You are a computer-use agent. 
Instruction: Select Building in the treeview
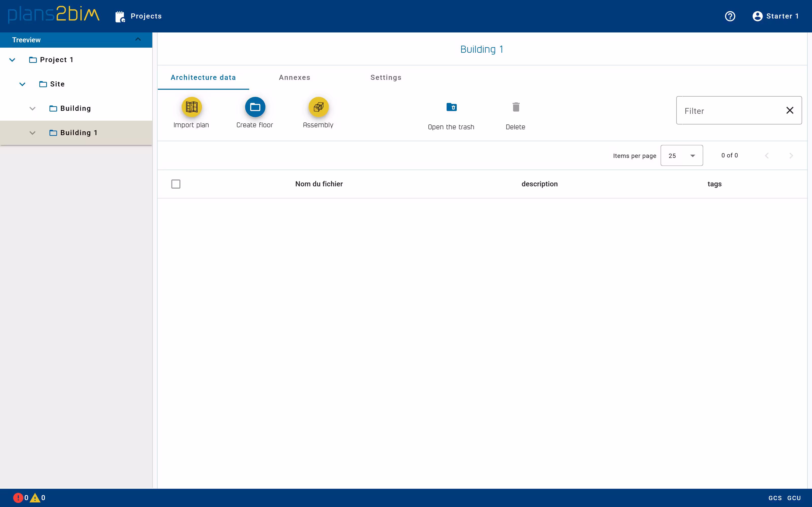coord(76,108)
